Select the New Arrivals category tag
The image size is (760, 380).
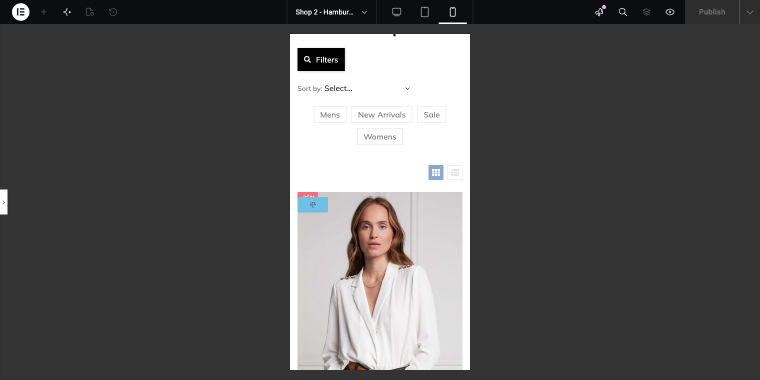382,115
